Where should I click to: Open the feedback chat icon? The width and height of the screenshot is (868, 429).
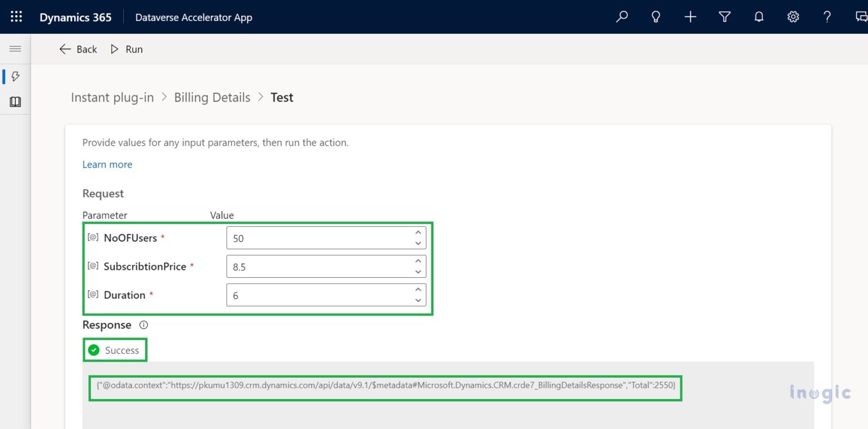point(860,17)
